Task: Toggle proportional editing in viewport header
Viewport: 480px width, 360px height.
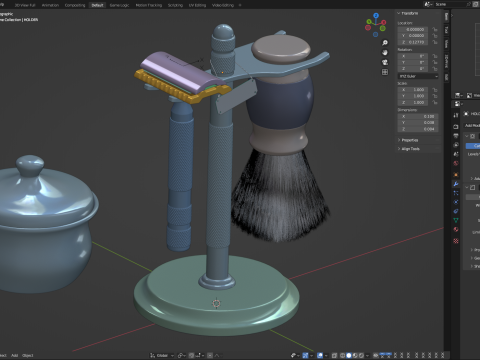Action: tap(210, 355)
